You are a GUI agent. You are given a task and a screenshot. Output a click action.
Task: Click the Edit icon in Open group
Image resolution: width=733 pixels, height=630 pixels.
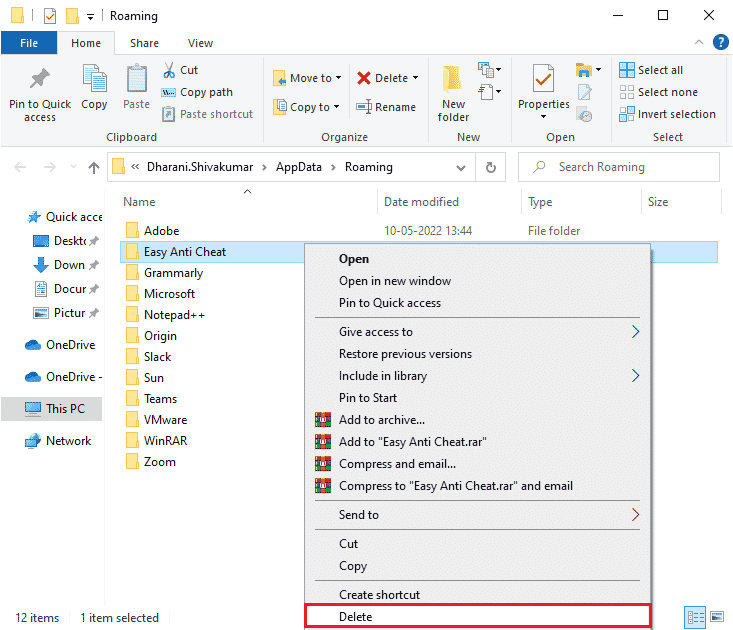pos(584,92)
